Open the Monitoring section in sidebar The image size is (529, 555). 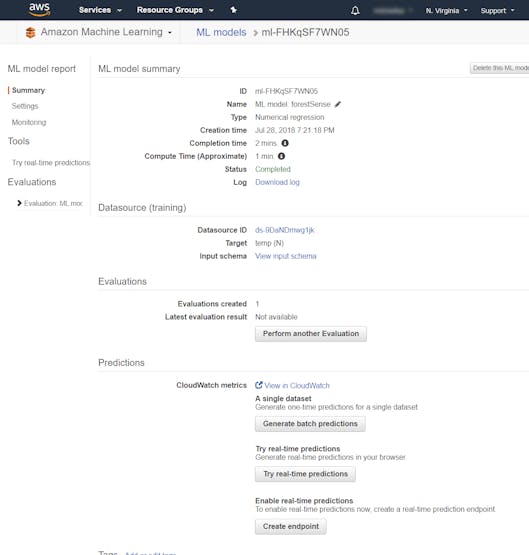[29, 122]
